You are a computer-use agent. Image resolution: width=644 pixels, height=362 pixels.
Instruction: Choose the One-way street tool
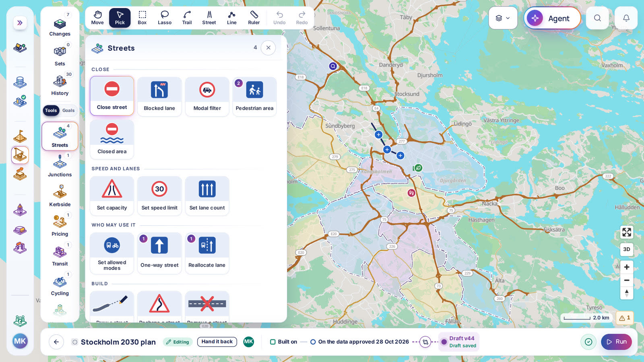[x=159, y=253]
